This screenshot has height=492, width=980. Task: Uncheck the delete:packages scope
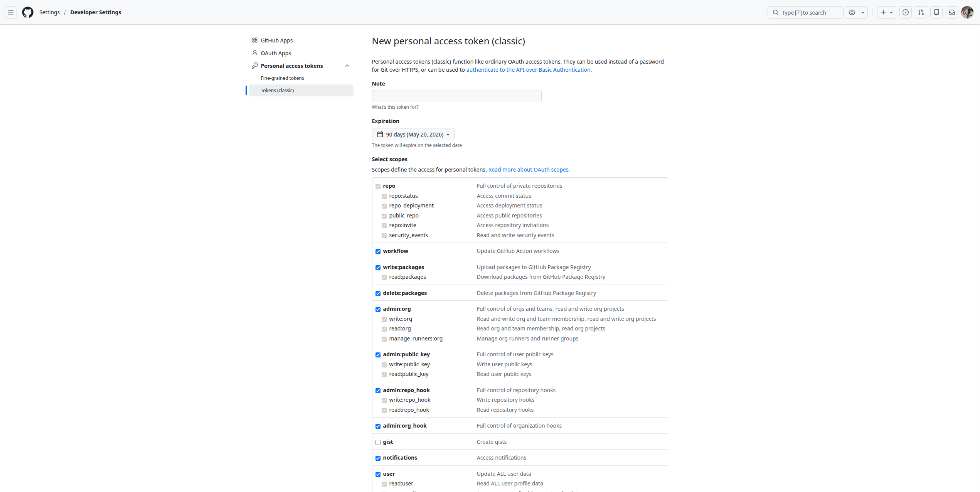click(x=378, y=293)
